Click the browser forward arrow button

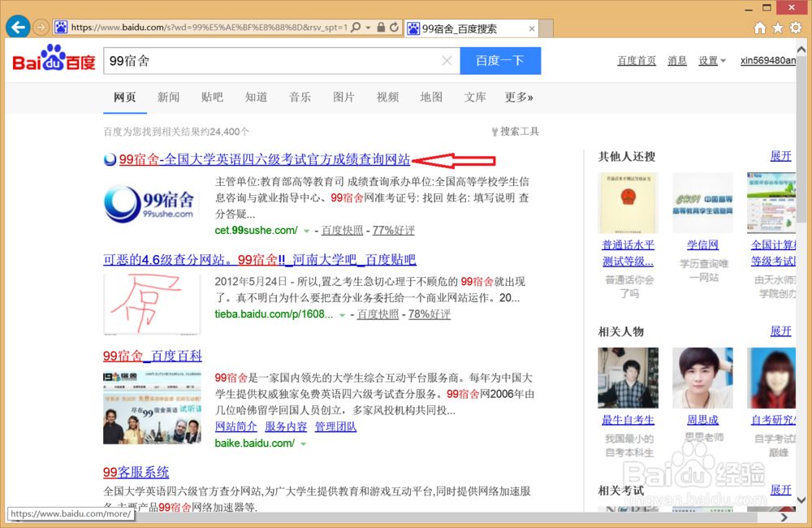point(41,27)
